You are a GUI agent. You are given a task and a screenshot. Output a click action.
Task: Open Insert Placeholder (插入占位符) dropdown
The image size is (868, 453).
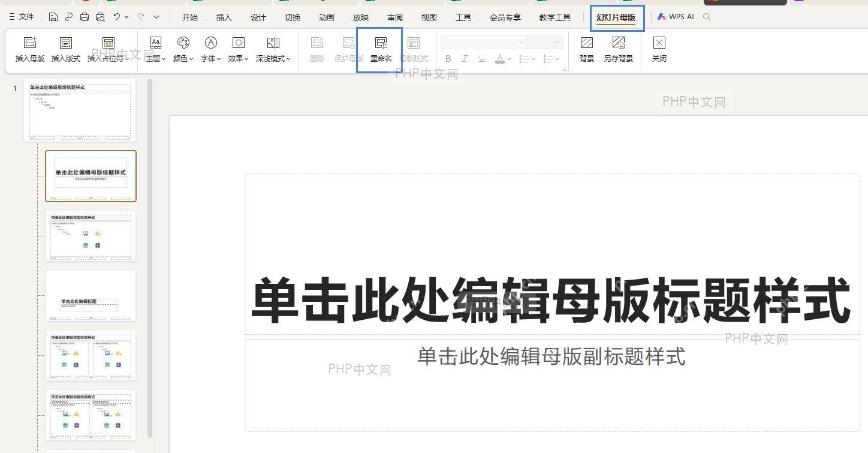(x=108, y=49)
